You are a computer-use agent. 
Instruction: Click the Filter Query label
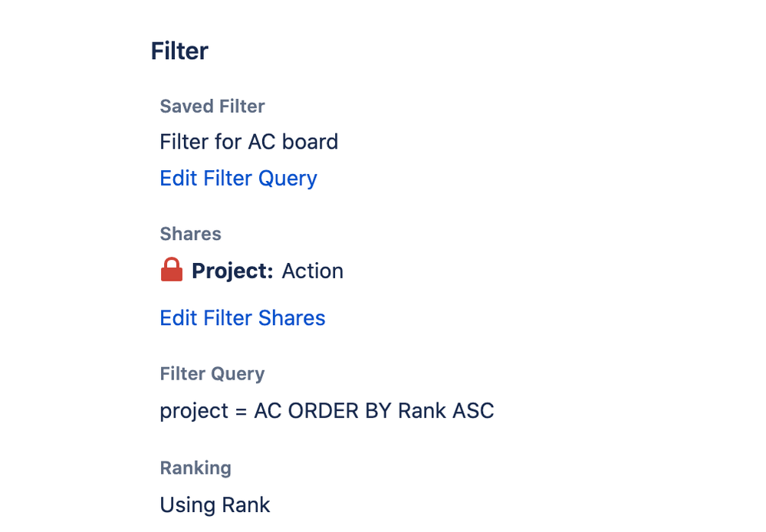212,374
